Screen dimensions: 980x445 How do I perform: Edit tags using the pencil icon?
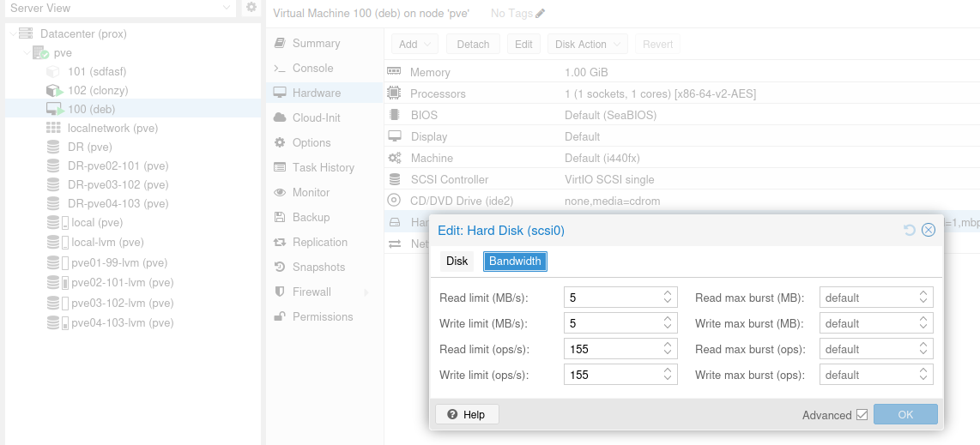coord(540,13)
